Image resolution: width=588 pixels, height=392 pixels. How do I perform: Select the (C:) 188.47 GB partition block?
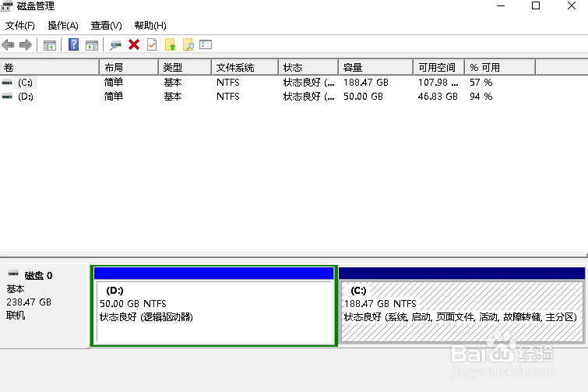(462, 312)
